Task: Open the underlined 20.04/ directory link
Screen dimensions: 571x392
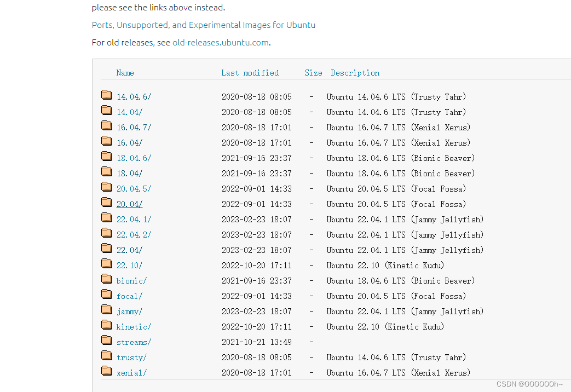Action: point(129,204)
